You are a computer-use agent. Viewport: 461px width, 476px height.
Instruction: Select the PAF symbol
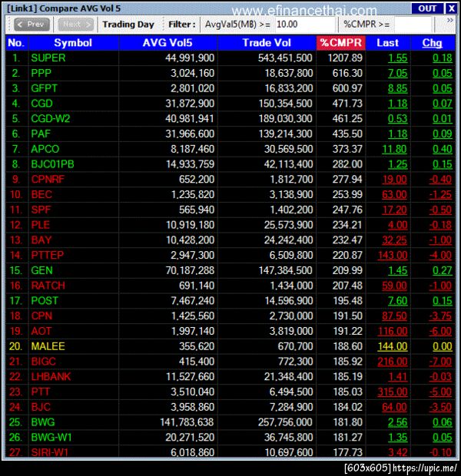click(41, 134)
